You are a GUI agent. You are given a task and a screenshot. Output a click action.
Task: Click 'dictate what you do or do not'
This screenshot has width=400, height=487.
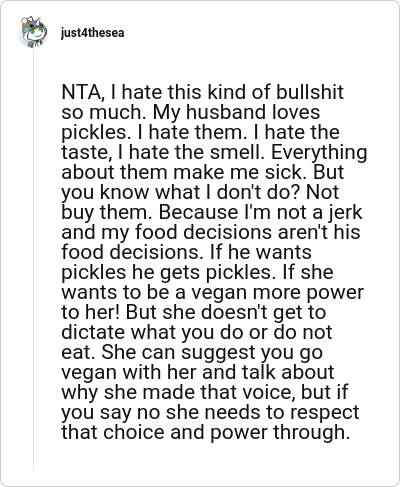click(x=197, y=332)
